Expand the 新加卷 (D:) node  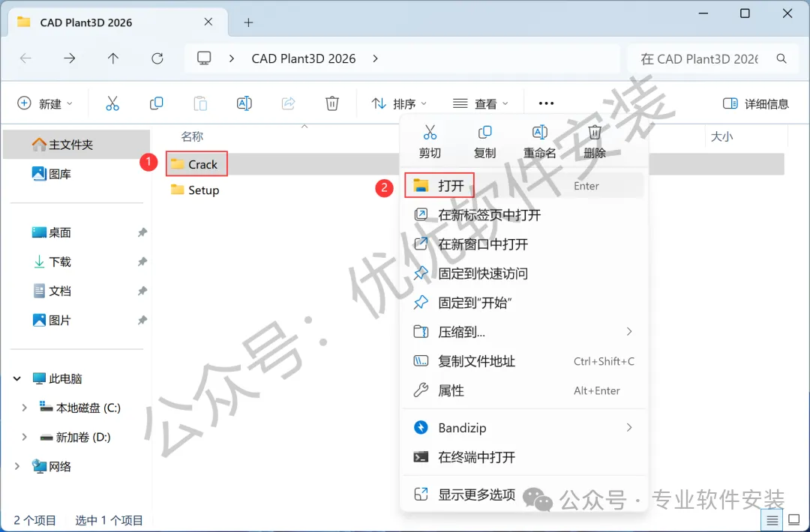coord(24,437)
